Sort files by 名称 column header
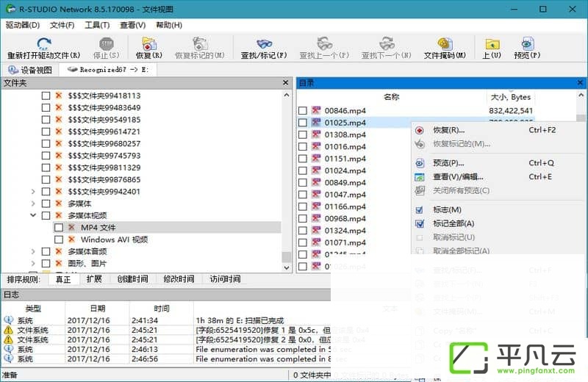 (x=391, y=97)
